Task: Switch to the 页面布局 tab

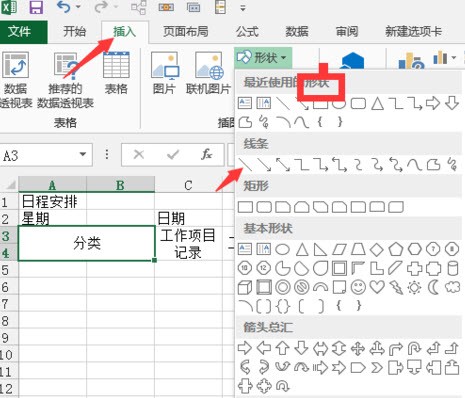Action: pos(185,32)
